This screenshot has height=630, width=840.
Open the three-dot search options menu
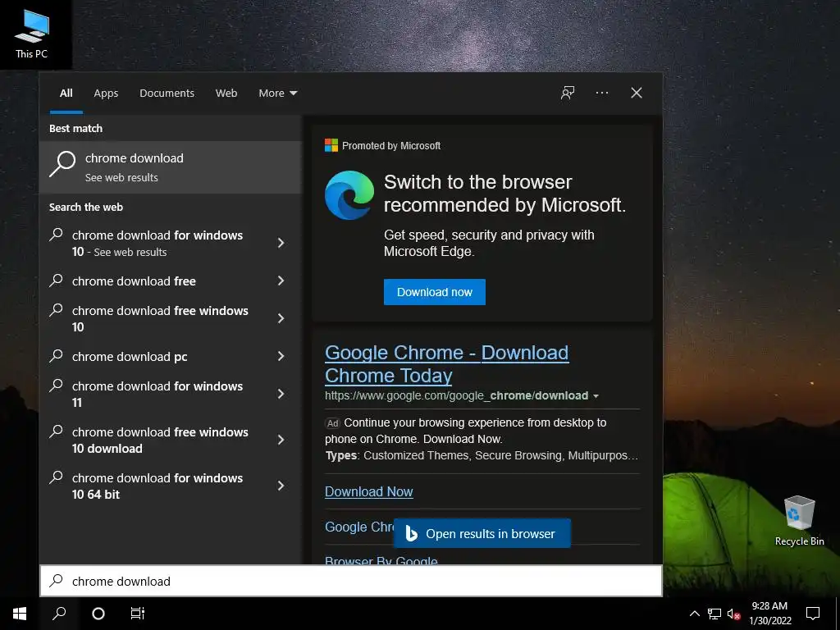pyautogui.click(x=601, y=93)
